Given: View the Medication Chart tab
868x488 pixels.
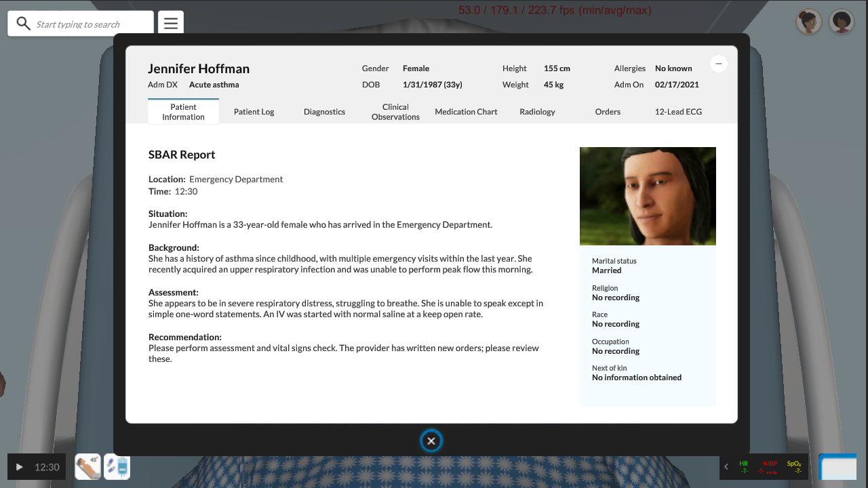Looking at the screenshot, I should click(467, 112).
